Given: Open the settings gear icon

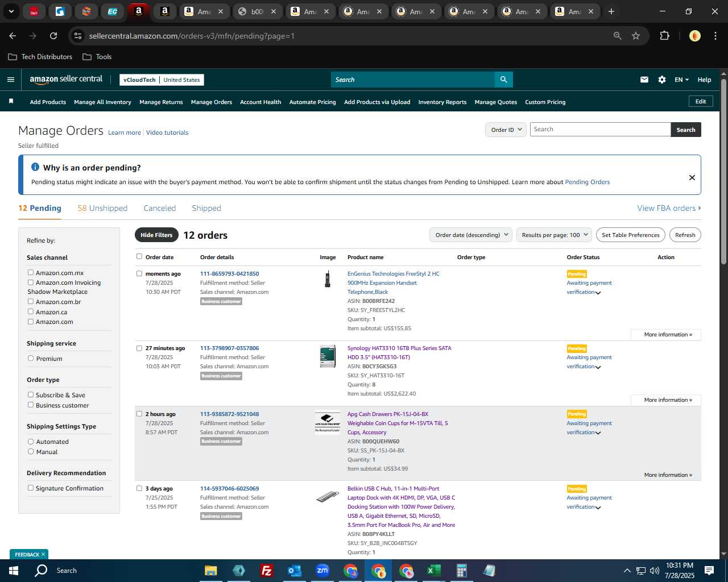Looking at the screenshot, I should tap(662, 80).
